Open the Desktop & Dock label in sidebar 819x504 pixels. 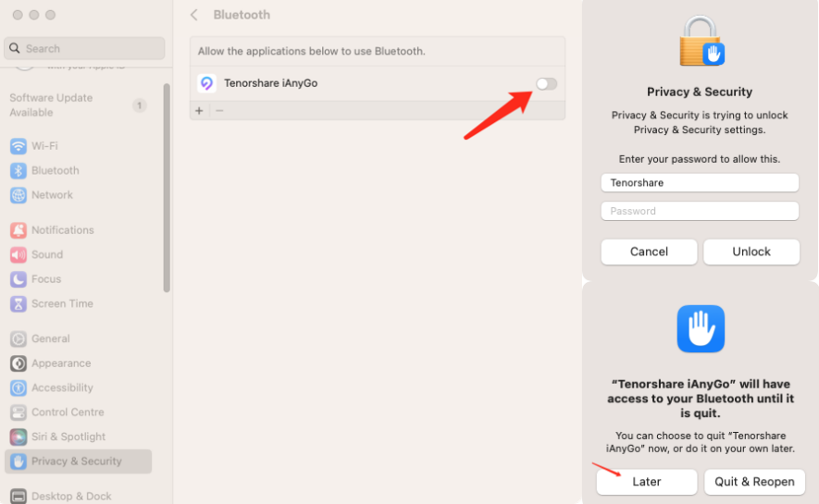[x=71, y=497]
